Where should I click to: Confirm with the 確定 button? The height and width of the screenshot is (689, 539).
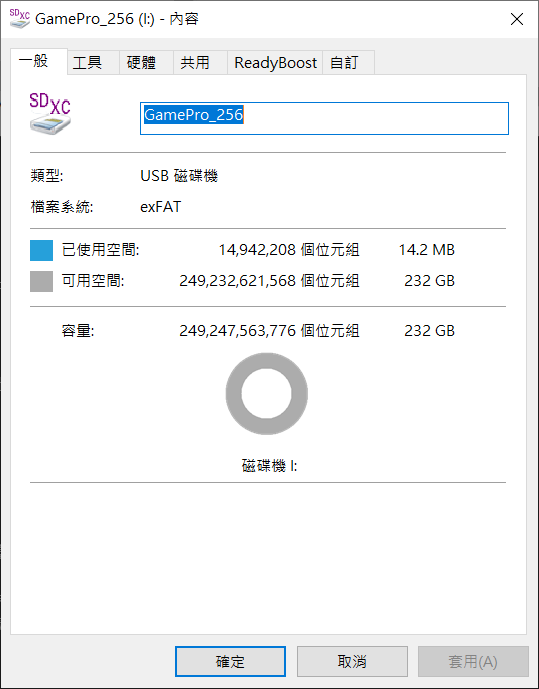pyautogui.click(x=230, y=661)
